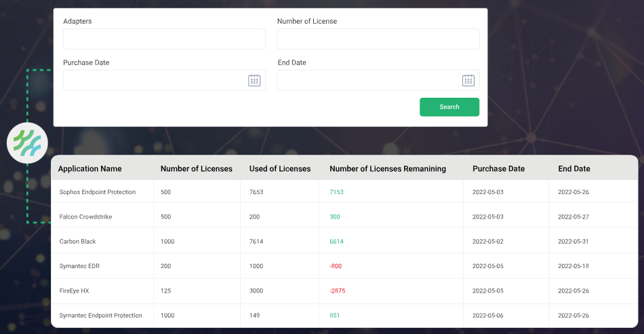Click Number of Licenses Remaining header
Screen dimensions: 644x334
coord(388,168)
